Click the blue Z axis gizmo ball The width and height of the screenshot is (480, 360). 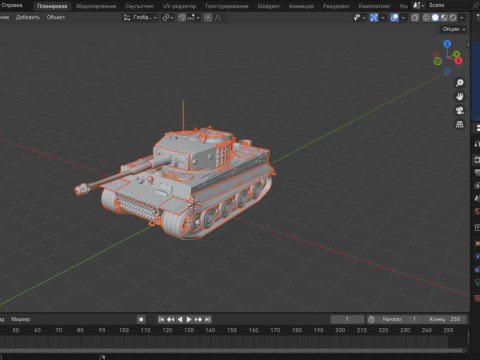[x=447, y=44]
